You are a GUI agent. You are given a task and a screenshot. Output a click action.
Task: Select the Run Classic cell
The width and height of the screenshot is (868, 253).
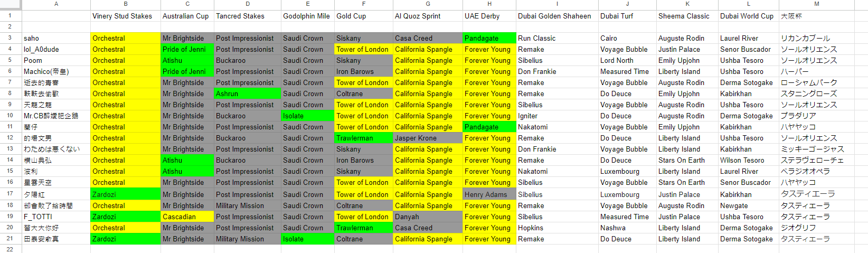click(557, 38)
